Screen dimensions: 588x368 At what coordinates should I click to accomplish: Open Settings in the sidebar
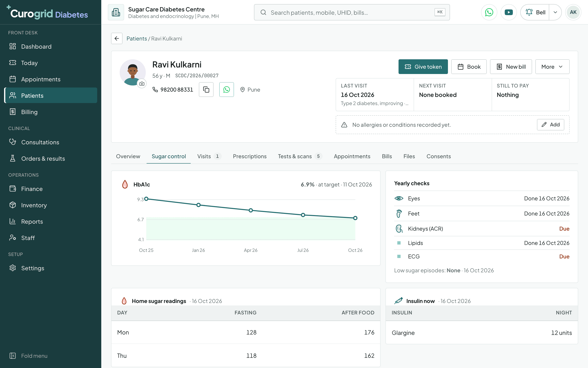click(x=51, y=268)
